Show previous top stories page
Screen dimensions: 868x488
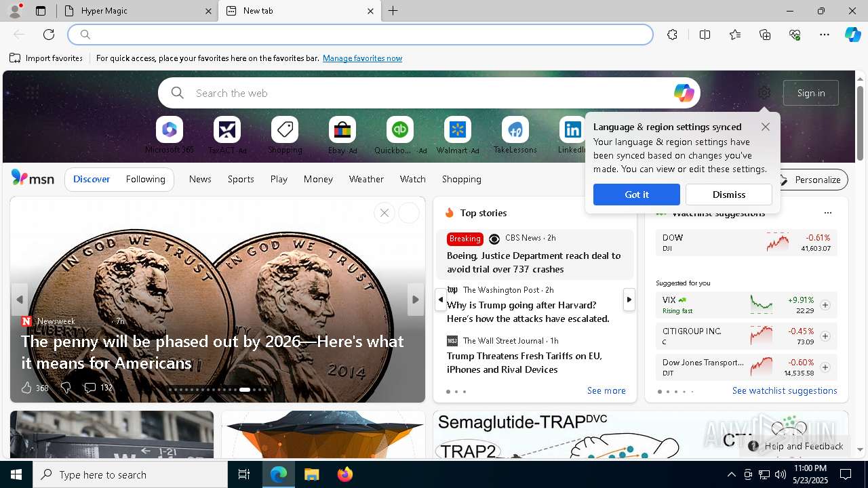(441, 300)
